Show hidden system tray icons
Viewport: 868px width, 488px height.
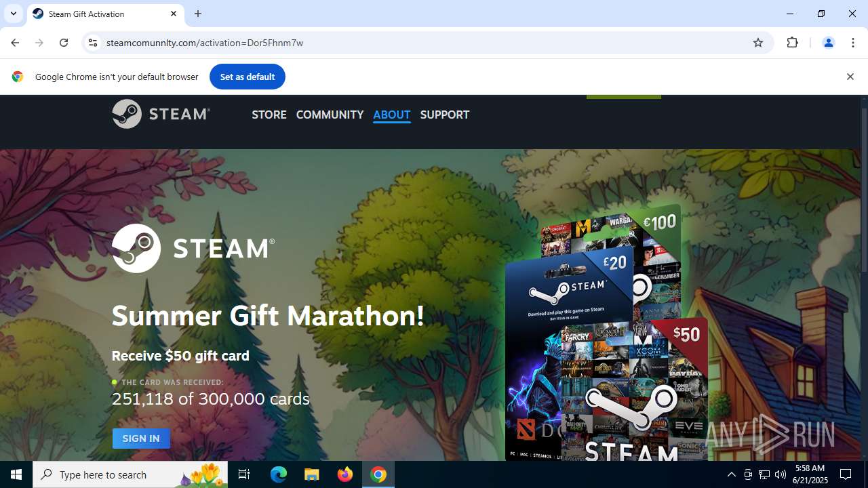(x=731, y=474)
